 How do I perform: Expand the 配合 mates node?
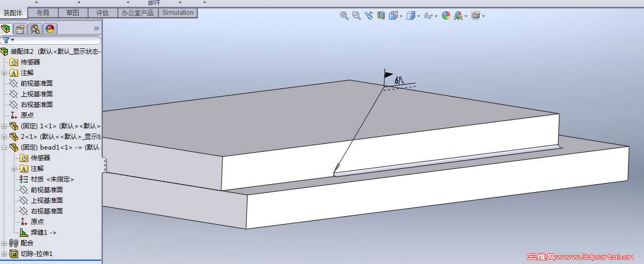tap(4, 243)
